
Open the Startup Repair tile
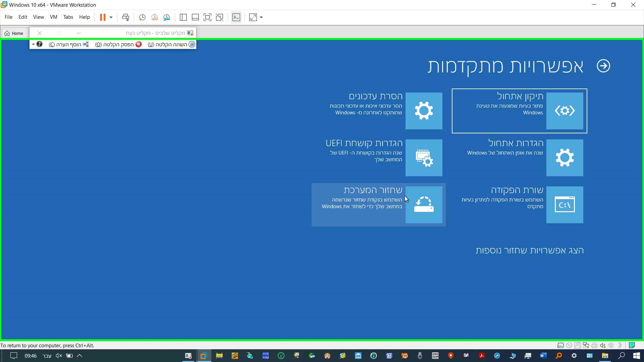point(565,111)
